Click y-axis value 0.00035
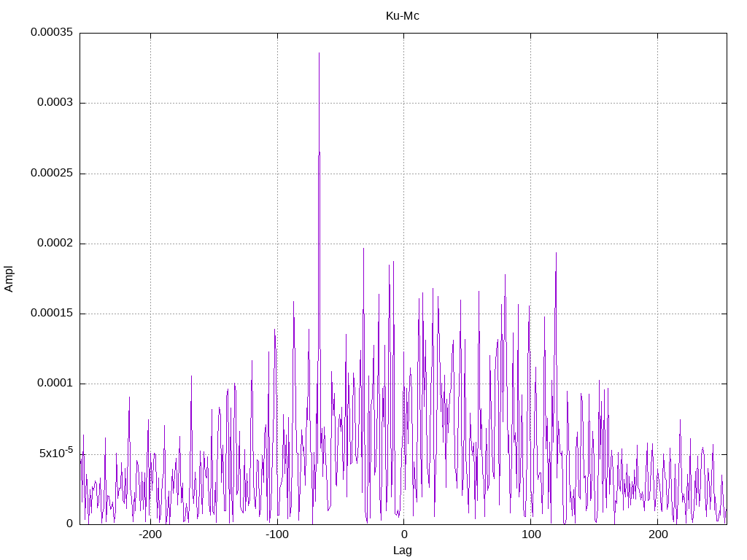This screenshot has height=560, width=747. (x=52, y=32)
